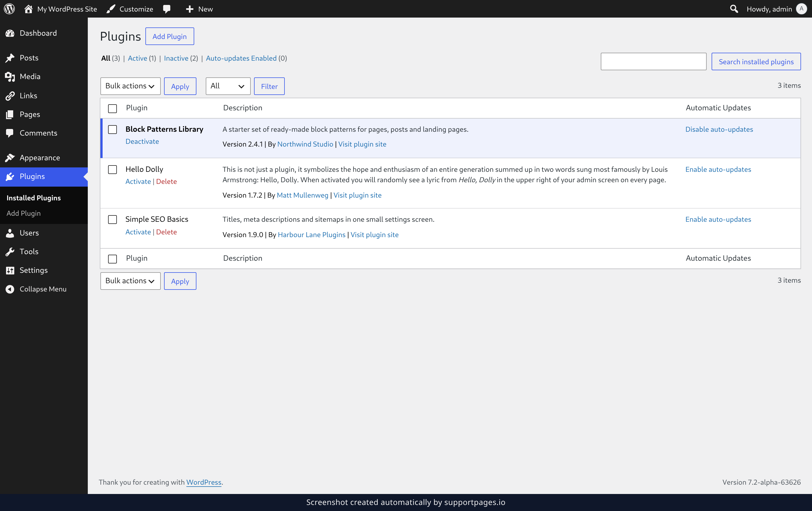The image size is (812, 511).
Task: Open the bottom Bulk actions dropdown
Action: click(x=130, y=281)
